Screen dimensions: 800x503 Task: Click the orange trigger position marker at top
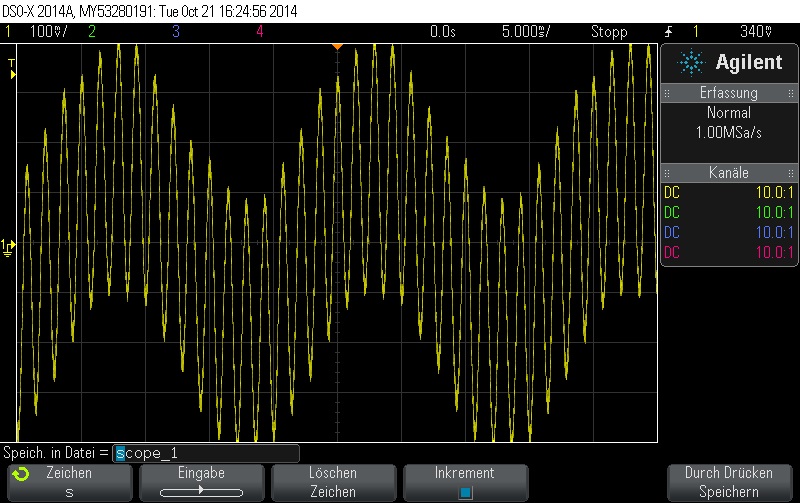(x=337, y=47)
